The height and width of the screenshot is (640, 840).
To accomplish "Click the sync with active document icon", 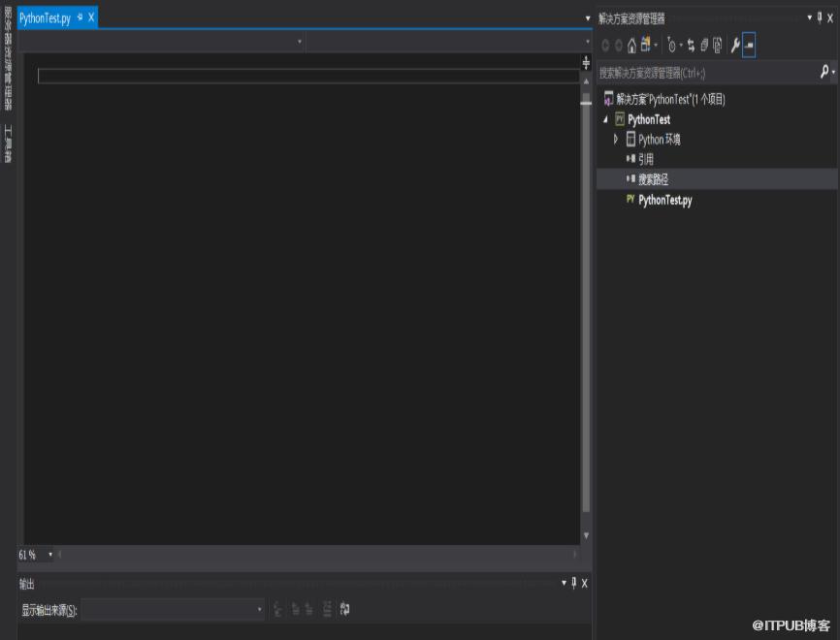I will point(691,46).
